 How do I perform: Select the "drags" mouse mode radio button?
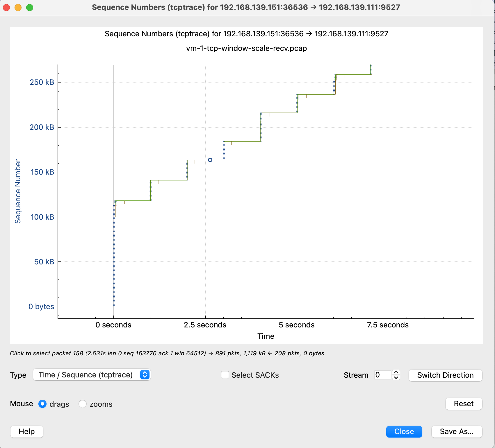pyautogui.click(x=42, y=404)
